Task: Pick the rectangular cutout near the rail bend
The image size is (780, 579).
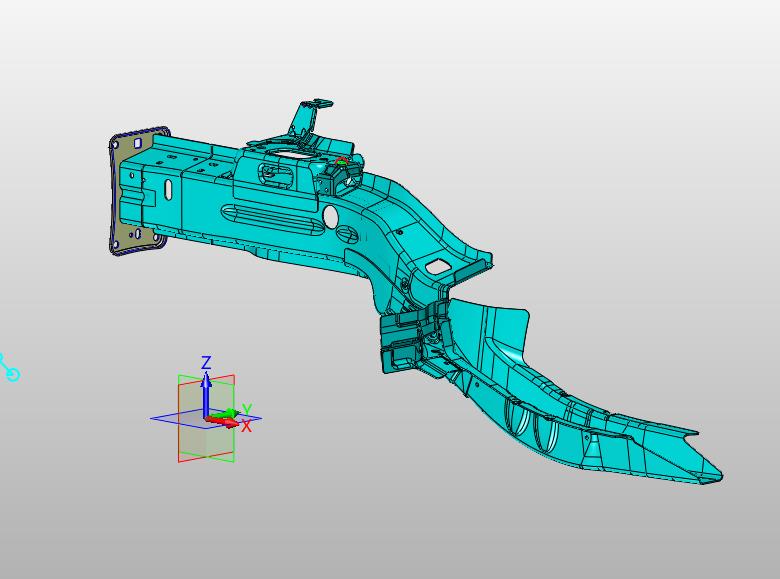Action: click(x=438, y=266)
